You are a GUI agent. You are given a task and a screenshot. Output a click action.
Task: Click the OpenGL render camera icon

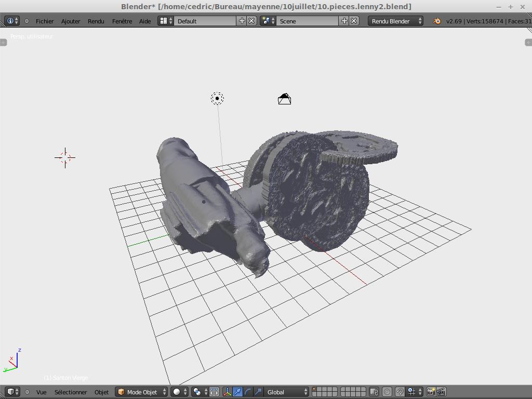431,392
